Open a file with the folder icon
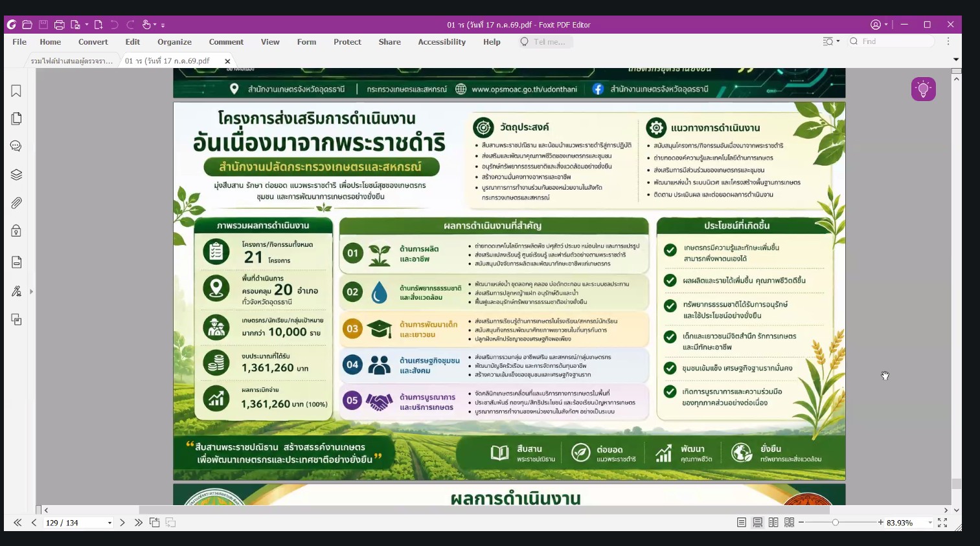This screenshot has height=546, width=980. pos(27,25)
